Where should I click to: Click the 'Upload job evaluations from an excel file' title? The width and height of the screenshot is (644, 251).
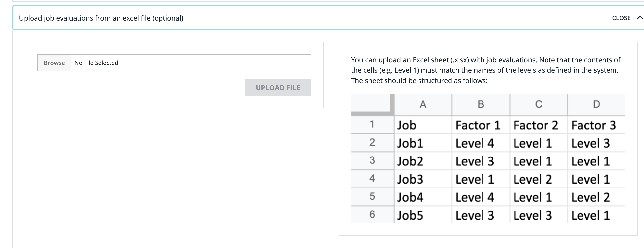click(101, 18)
